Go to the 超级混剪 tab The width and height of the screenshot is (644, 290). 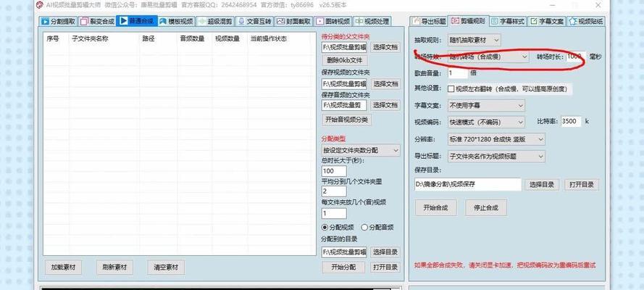[x=215, y=21]
